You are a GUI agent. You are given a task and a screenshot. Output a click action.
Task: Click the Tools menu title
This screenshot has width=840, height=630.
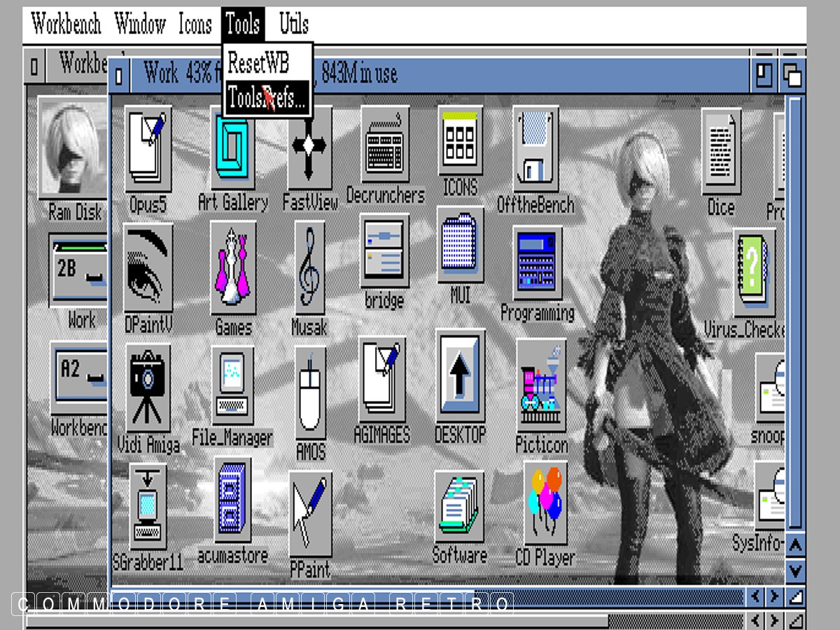243,24
